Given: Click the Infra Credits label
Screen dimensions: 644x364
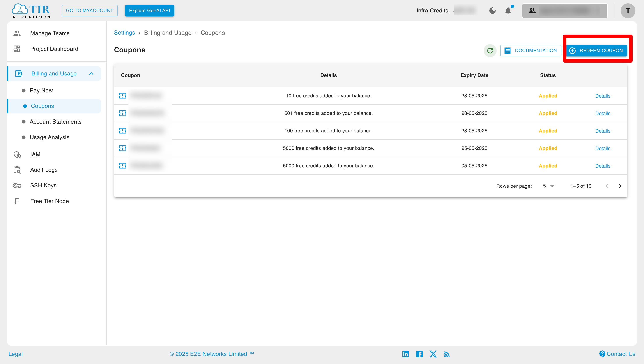Looking at the screenshot, I should coord(433,10).
